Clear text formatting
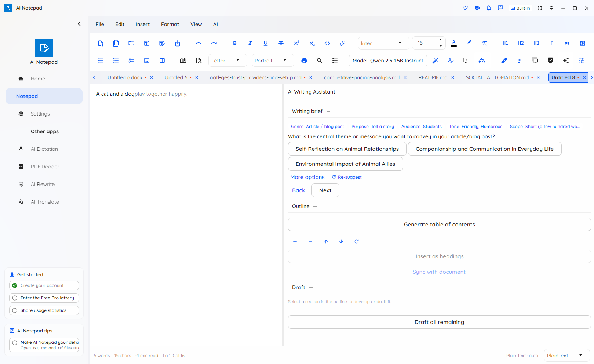594x364 pixels. coord(485,43)
